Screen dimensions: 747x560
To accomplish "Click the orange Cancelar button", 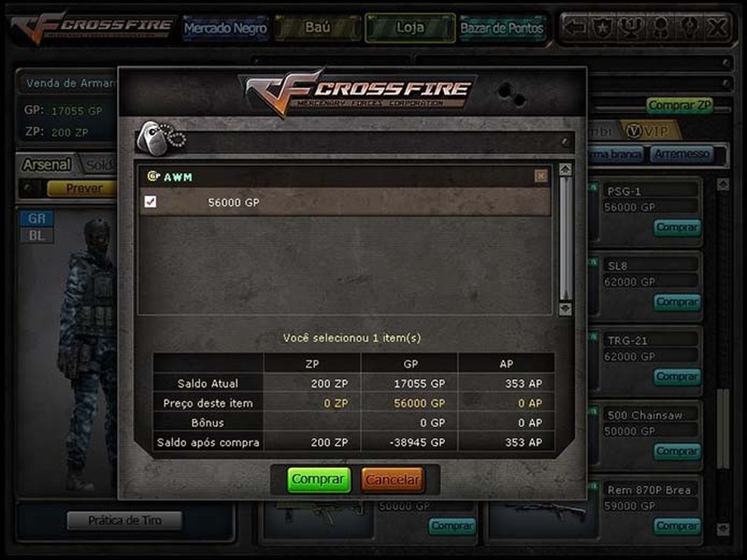I will (x=393, y=480).
